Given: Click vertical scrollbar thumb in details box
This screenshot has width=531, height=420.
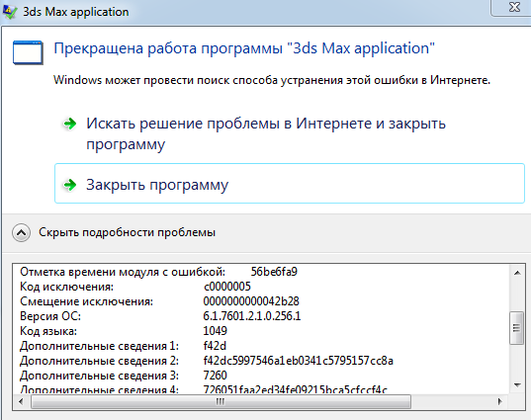Looking at the screenshot, I should click(516, 328).
